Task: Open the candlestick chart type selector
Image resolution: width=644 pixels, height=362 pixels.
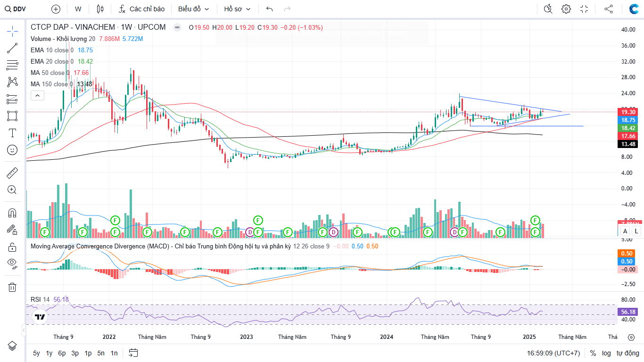Action: pyautogui.click(x=99, y=9)
